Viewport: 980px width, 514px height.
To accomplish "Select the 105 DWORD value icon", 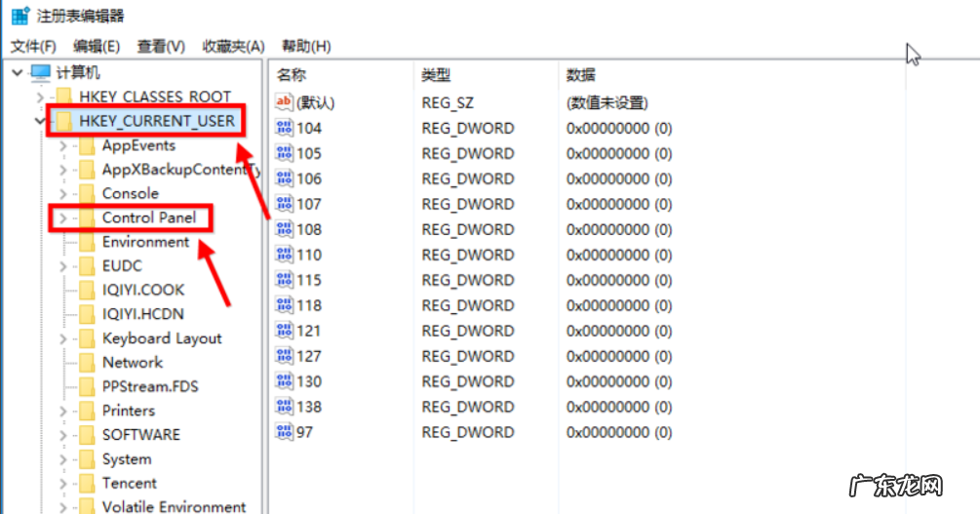I will pos(284,152).
